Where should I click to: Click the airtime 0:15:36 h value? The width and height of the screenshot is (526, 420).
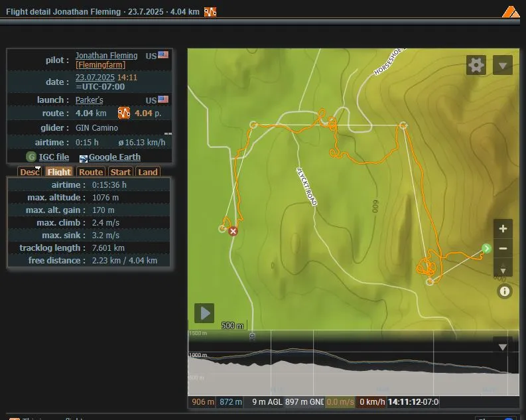pos(109,185)
